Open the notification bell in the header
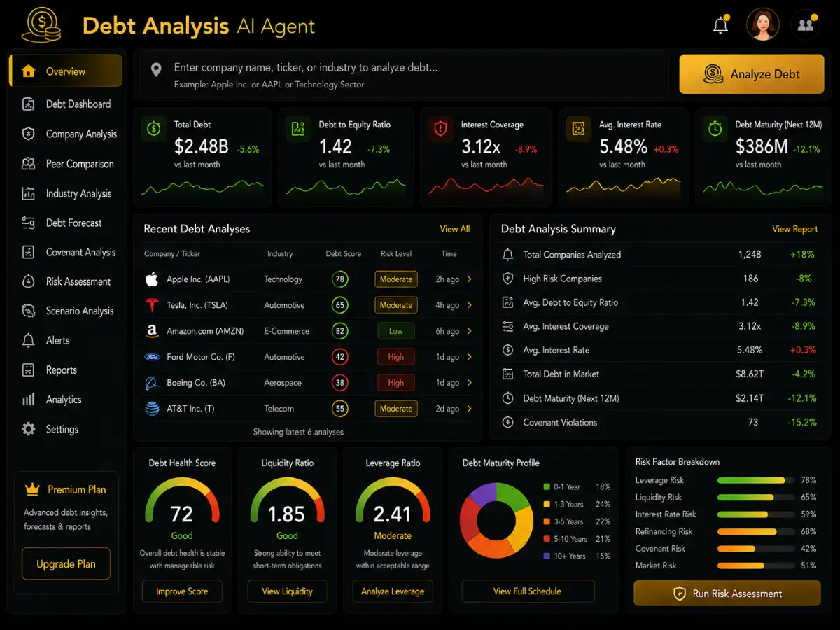 [x=720, y=26]
